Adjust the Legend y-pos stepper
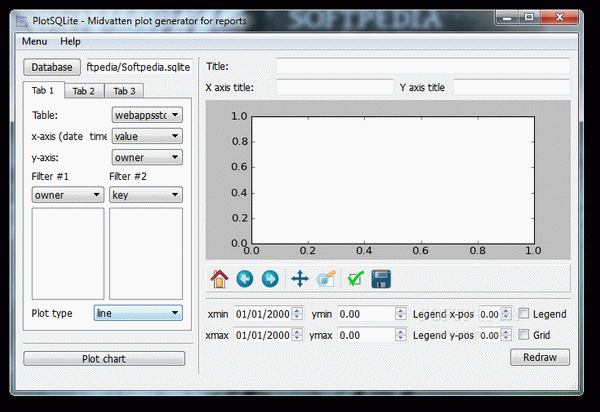Screen dimensions: 600x412 (506, 335)
